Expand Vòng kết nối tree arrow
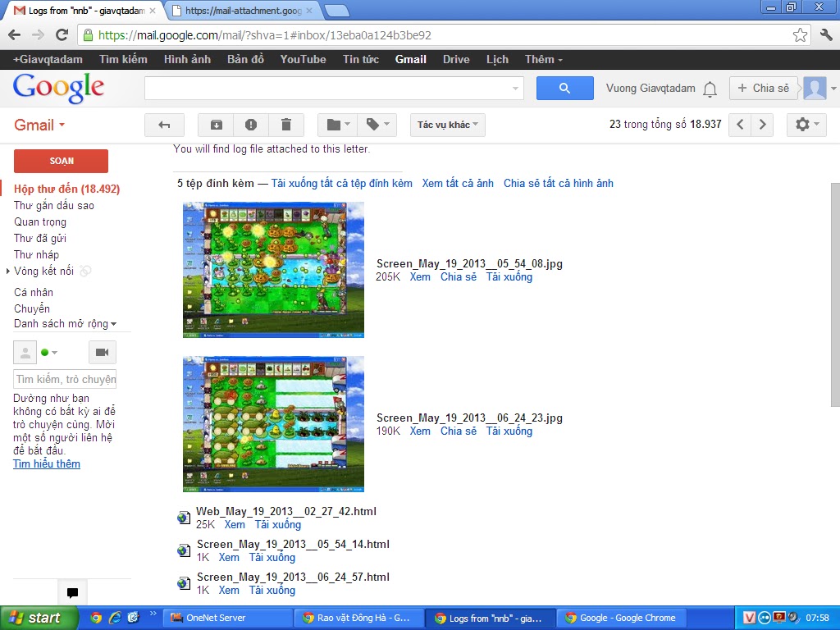The height and width of the screenshot is (630, 840). (8, 271)
